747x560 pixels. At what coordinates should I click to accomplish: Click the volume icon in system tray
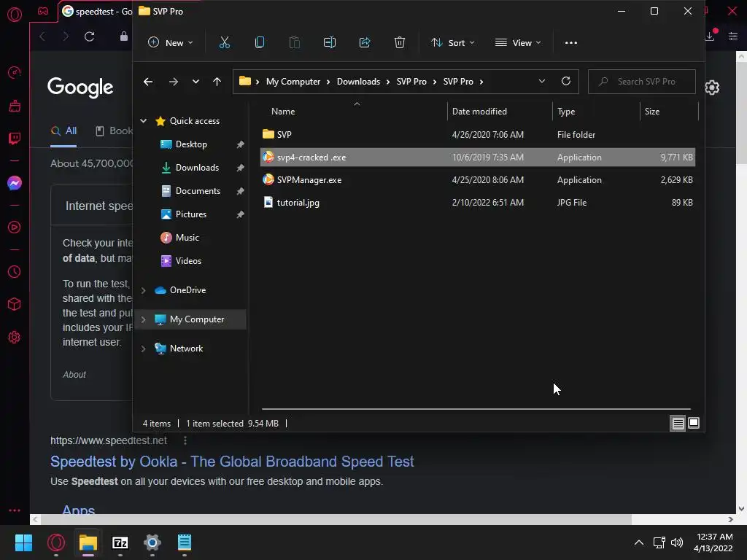pyautogui.click(x=677, y=542)
